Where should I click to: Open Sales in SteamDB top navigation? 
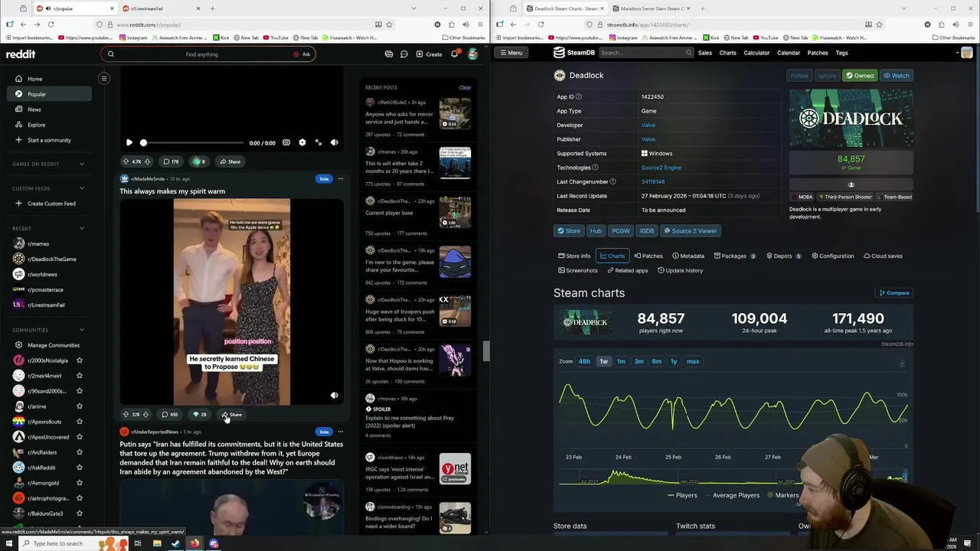(x=704, y=53)
